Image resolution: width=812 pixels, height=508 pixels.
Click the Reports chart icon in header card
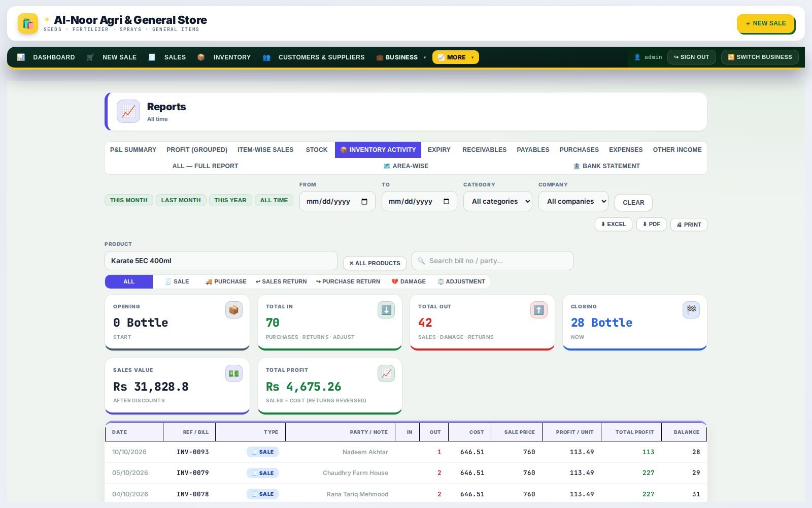[128, 111]
